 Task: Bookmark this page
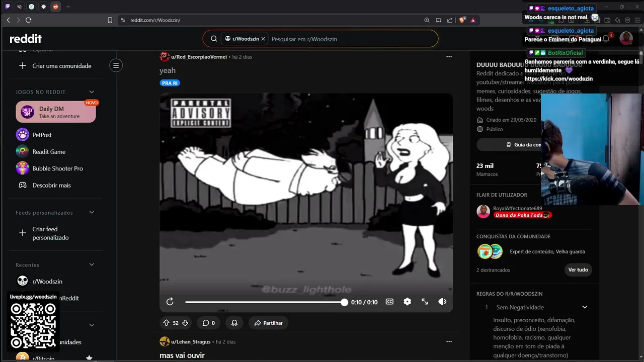[x=110, y=20]
